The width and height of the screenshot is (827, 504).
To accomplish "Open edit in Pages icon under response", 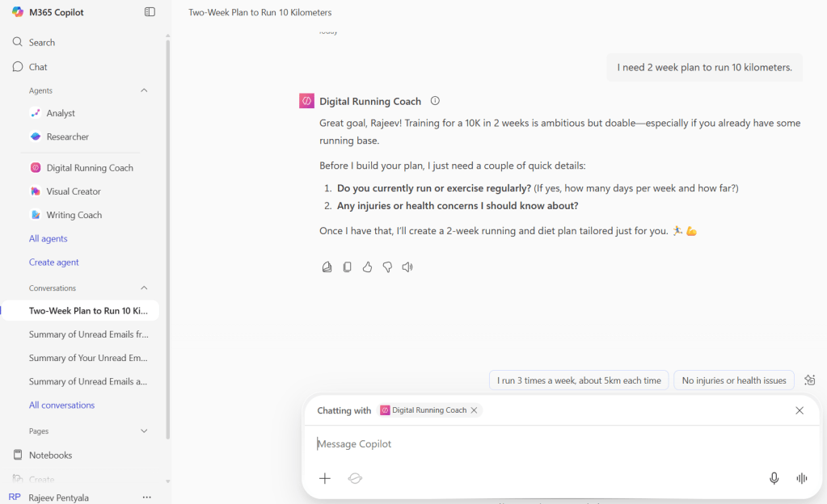I will [327, 267].
